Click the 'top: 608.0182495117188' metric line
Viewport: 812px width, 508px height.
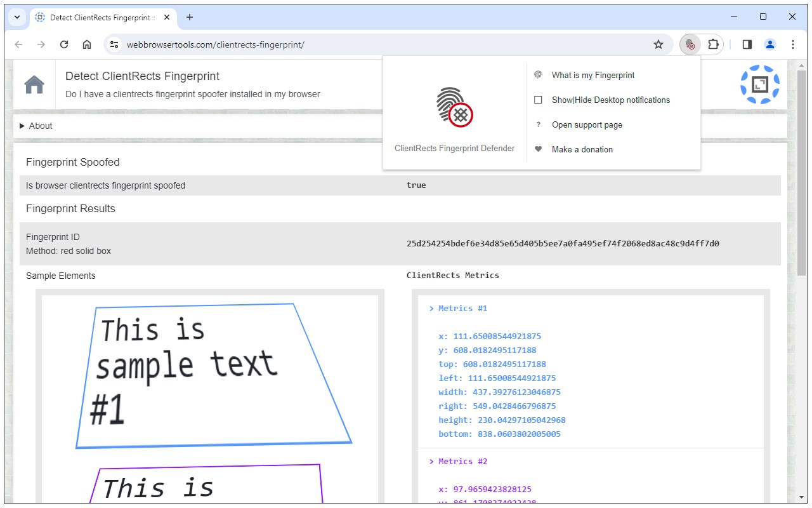click(x=492, y=364)
